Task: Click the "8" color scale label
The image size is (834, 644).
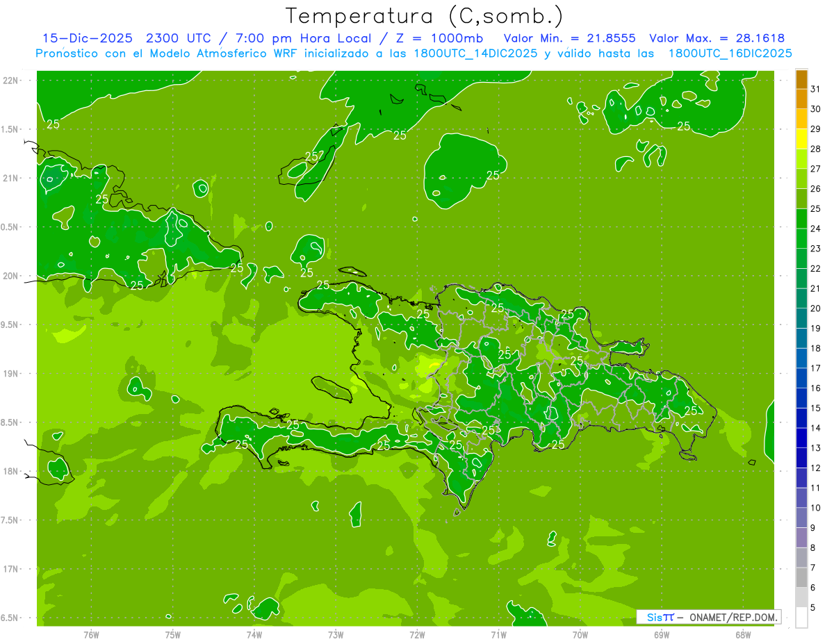Action: (x=813, y=548)
